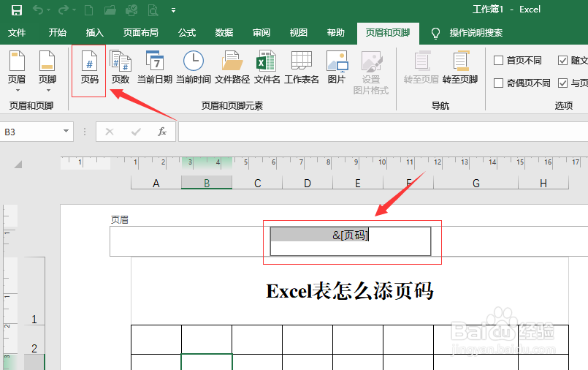The image size is (588, 370).
Task: Enable the 首页不同 checkbox
Action: 498,61
